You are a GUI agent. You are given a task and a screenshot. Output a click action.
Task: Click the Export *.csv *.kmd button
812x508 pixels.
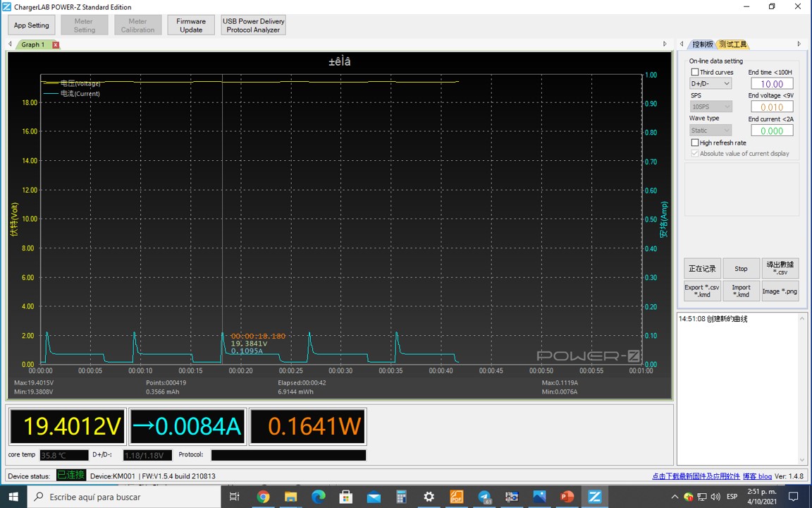(702, 291)
